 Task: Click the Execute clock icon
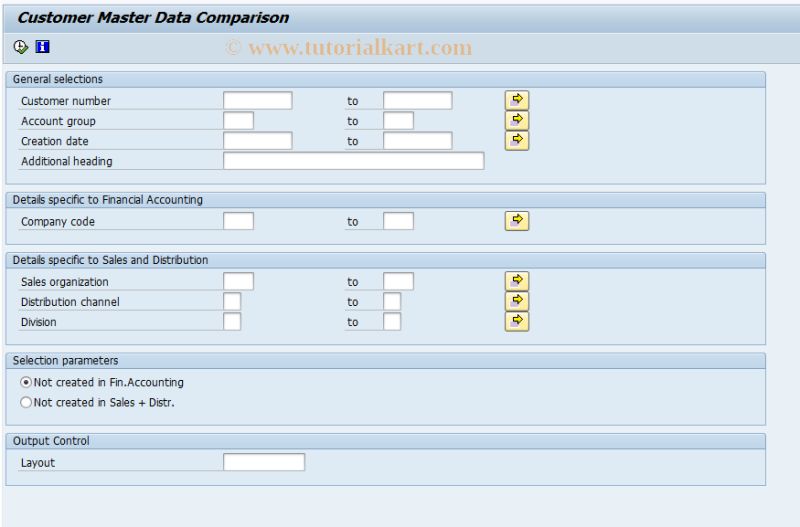[x=20, y=47]
